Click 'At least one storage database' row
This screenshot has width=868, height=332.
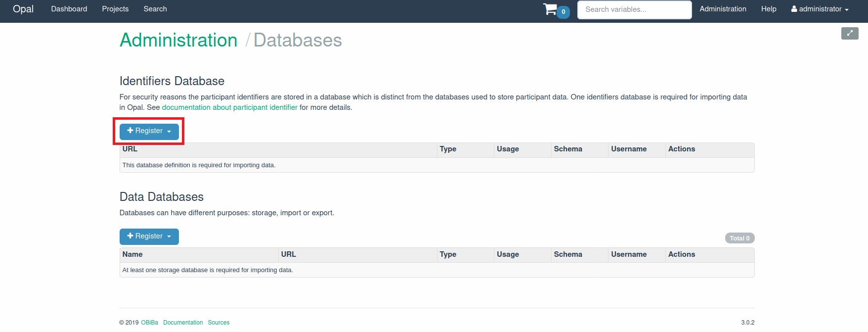[437, 270]
